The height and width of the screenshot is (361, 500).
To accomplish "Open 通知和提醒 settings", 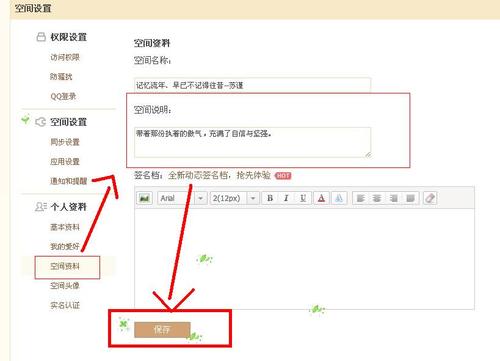I will pyautogui.click(x=69, y=181).
